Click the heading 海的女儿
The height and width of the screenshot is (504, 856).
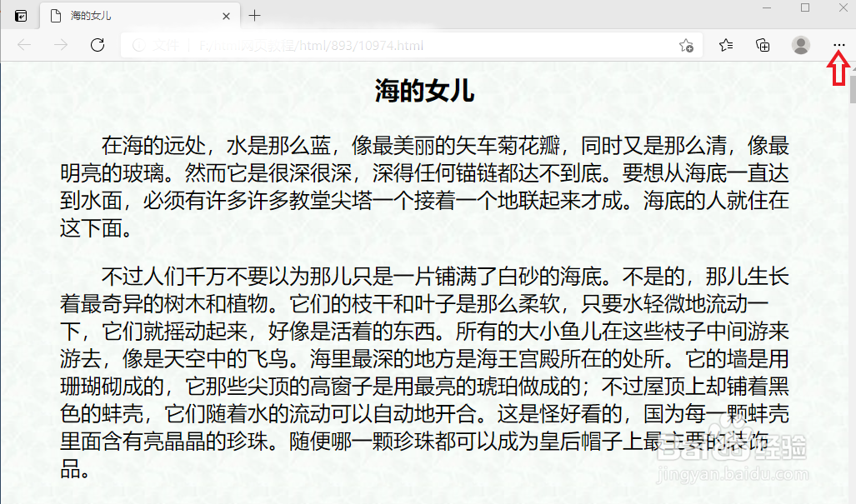click(x=425, y=91)
